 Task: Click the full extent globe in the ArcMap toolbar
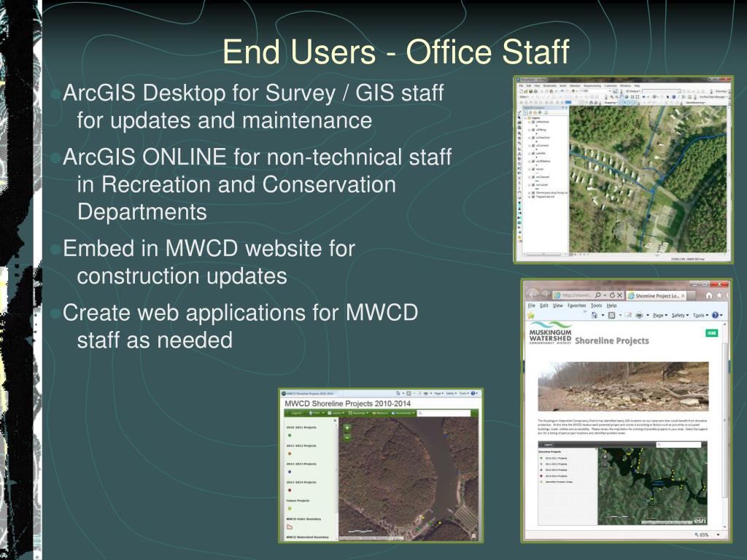pyautogui.click(x=627, y=97)
